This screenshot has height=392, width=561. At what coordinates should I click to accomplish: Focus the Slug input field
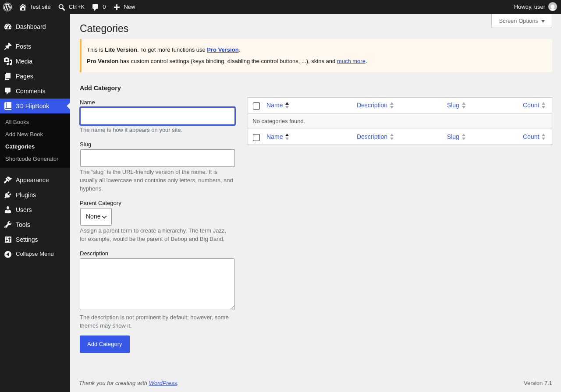(158, 158)
